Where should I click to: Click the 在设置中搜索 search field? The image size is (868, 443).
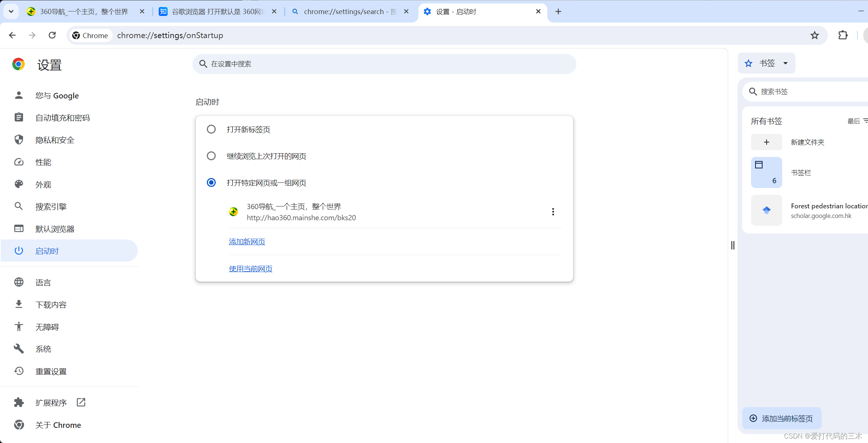click(x=384, y=64)
